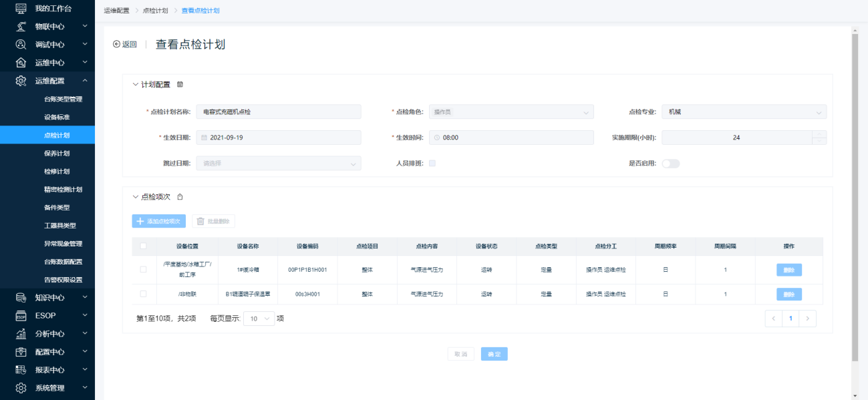Collapse the 计划配置 section
Screen dimensions: 868x400
[136, 84]
